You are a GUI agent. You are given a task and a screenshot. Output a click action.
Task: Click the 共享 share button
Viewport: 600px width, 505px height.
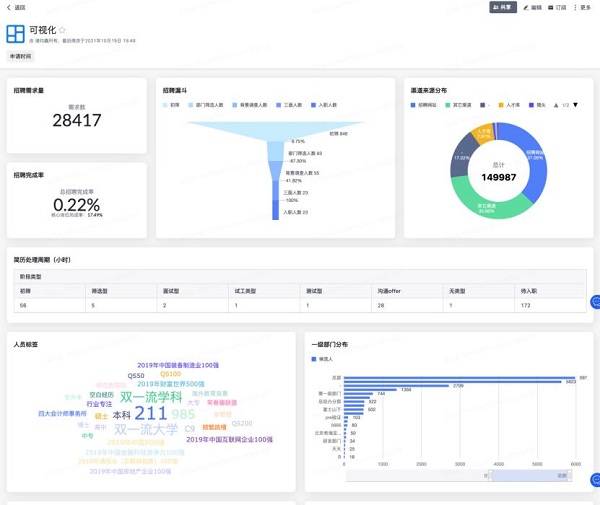502,7
